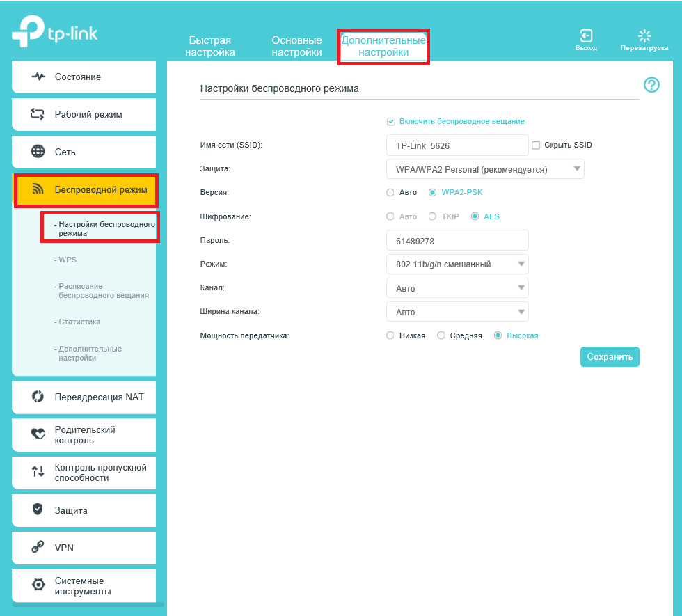This screenshot has height=616, width=682.
Task: Focus the SSID name field TP-Link_5626
Action: click(457, 145)
